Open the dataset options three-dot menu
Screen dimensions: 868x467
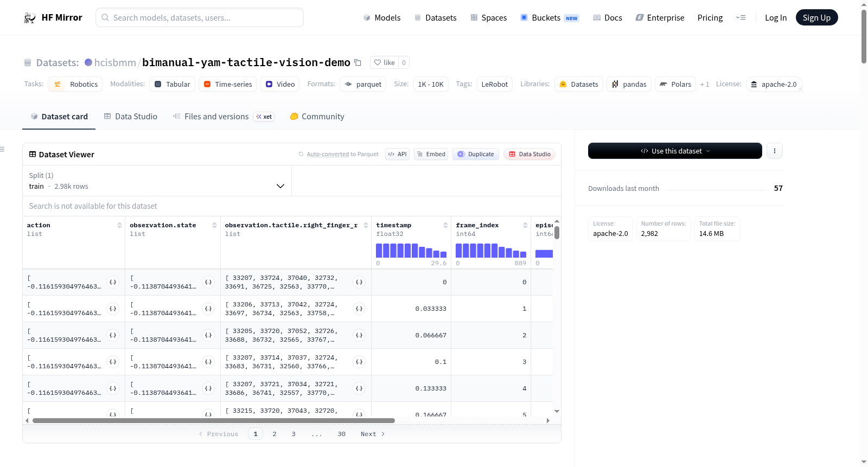tap(775, 151)
